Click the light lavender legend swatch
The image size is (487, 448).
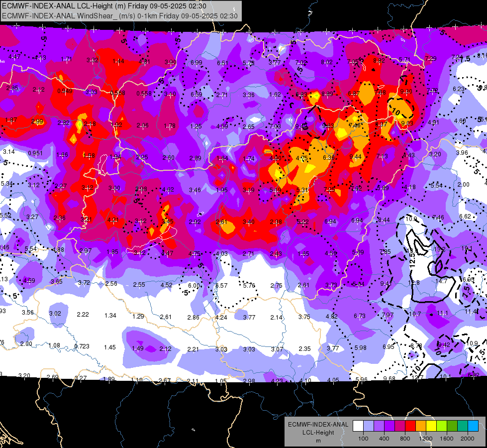click(368, 426)
